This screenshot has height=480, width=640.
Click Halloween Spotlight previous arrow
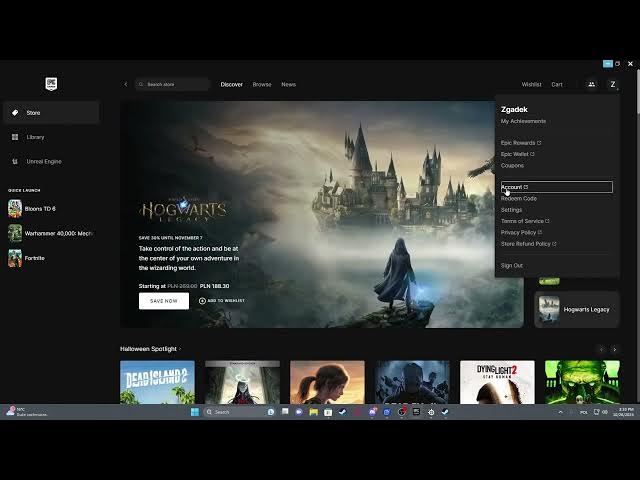601,349
